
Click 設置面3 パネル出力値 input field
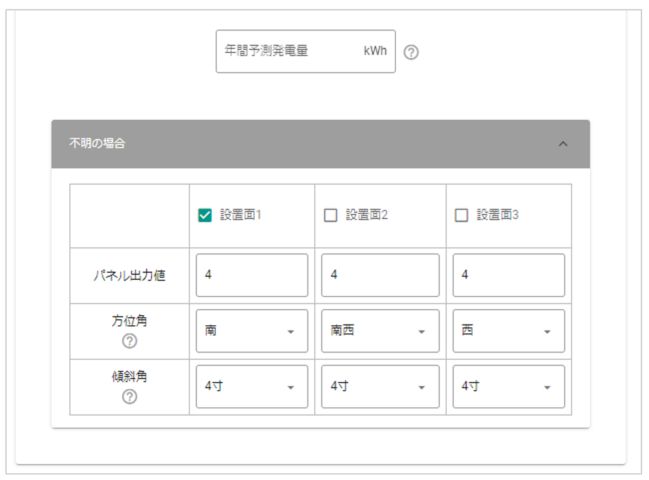click(509, 275)
